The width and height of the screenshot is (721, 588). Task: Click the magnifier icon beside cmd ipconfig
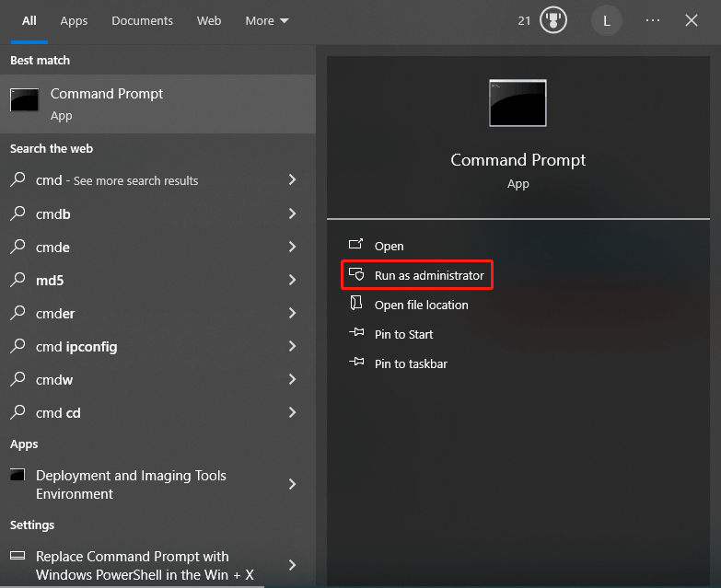point(17,345)
